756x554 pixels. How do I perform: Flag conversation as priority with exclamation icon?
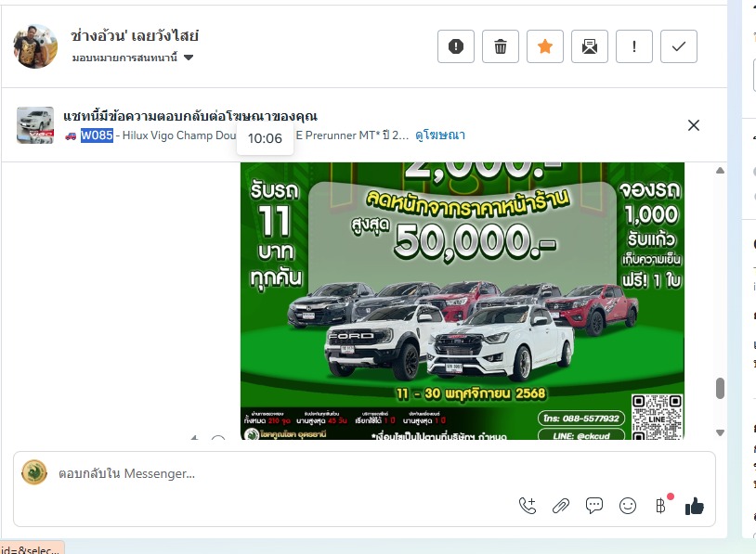[x=634, y=46]
